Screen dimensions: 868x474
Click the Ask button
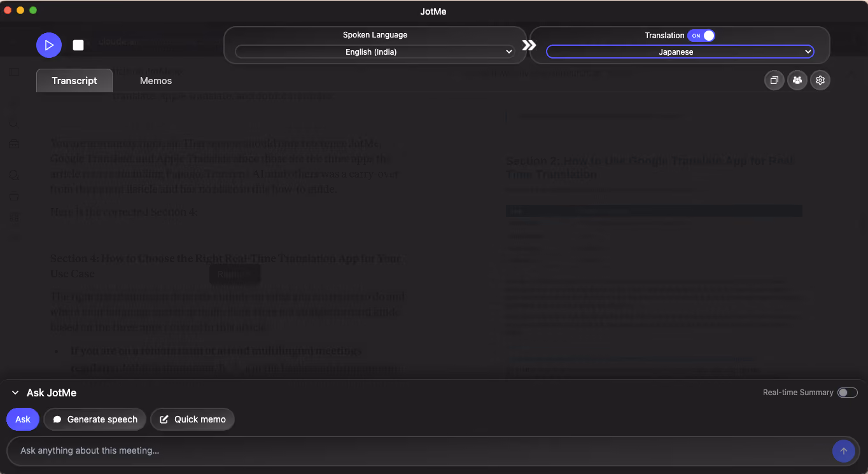tap(23, 419)
